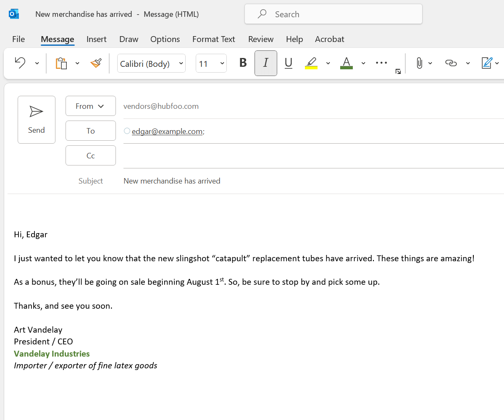This screenshot has width=504, height=420.
Task: Click the Cc button
Action: tap(91, 155)
